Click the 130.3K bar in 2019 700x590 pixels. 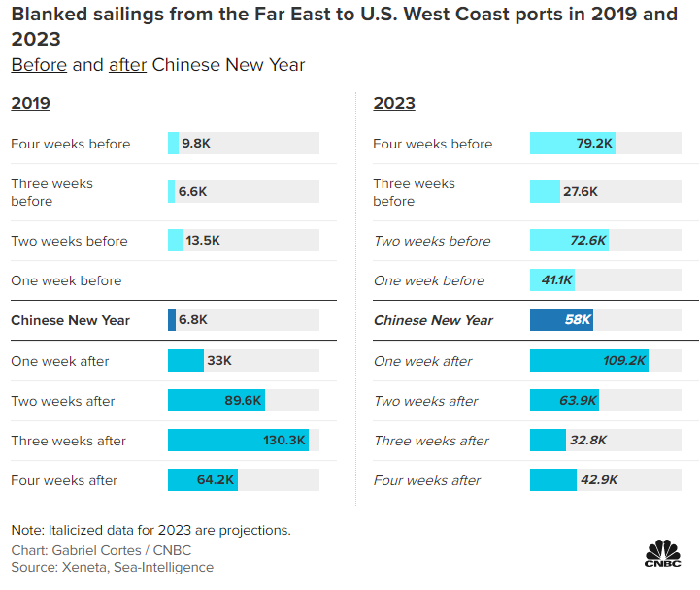(240, 441)
